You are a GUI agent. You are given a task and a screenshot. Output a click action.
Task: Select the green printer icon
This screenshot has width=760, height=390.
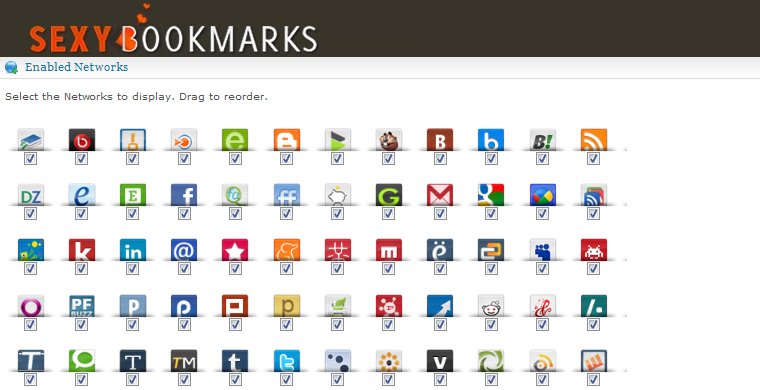tap(338, 306)
